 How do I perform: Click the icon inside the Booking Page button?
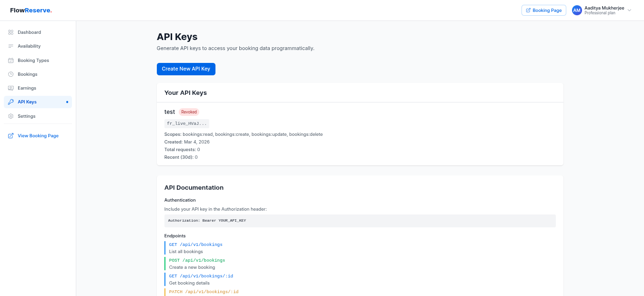(x=529, y=10)
